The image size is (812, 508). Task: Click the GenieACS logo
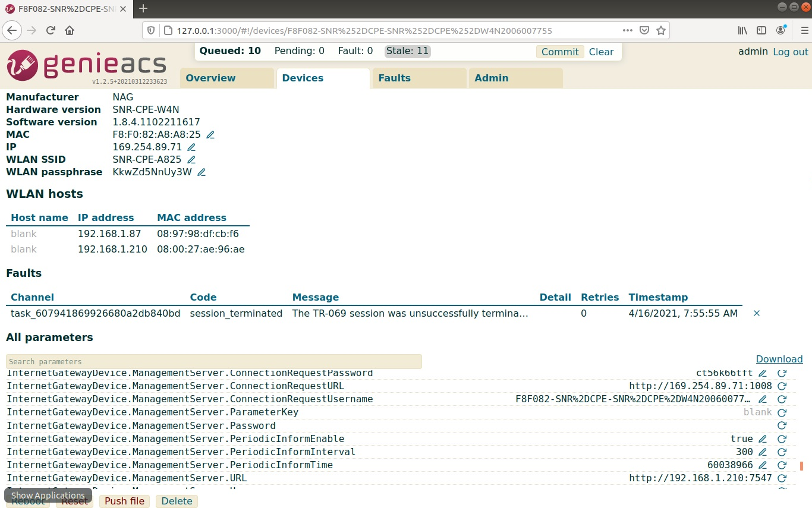[87, 65]
